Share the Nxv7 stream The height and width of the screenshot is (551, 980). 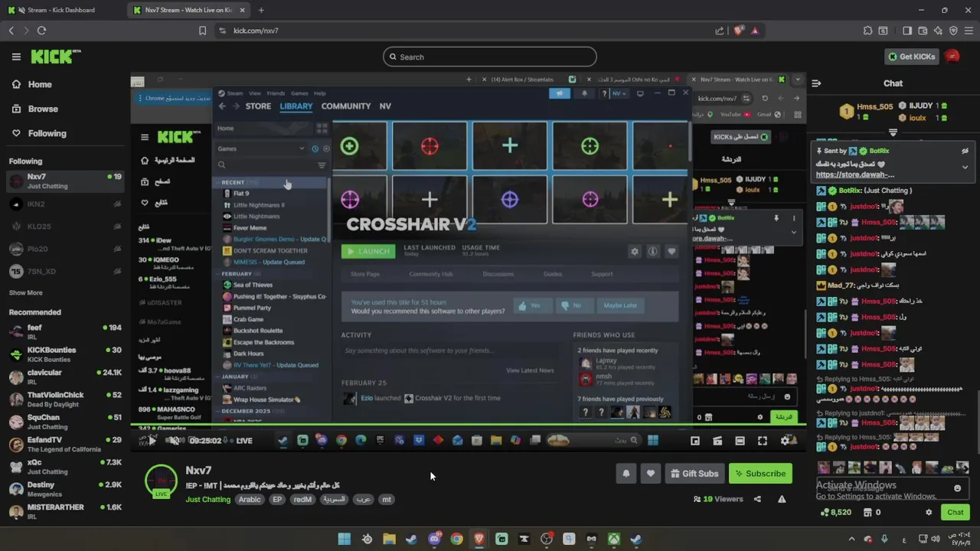tap(757, 499)
